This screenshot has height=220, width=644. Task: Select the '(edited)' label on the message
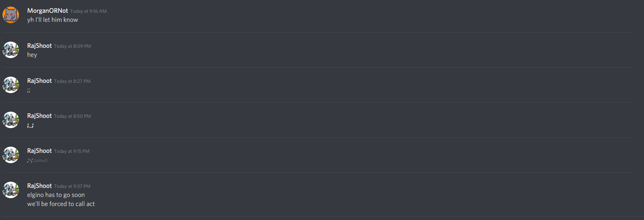click(x=41, y=161)
